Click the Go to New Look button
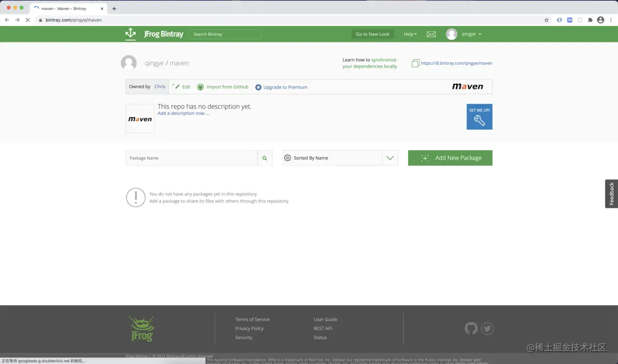The image size is (618, 364). click(373, 34)
